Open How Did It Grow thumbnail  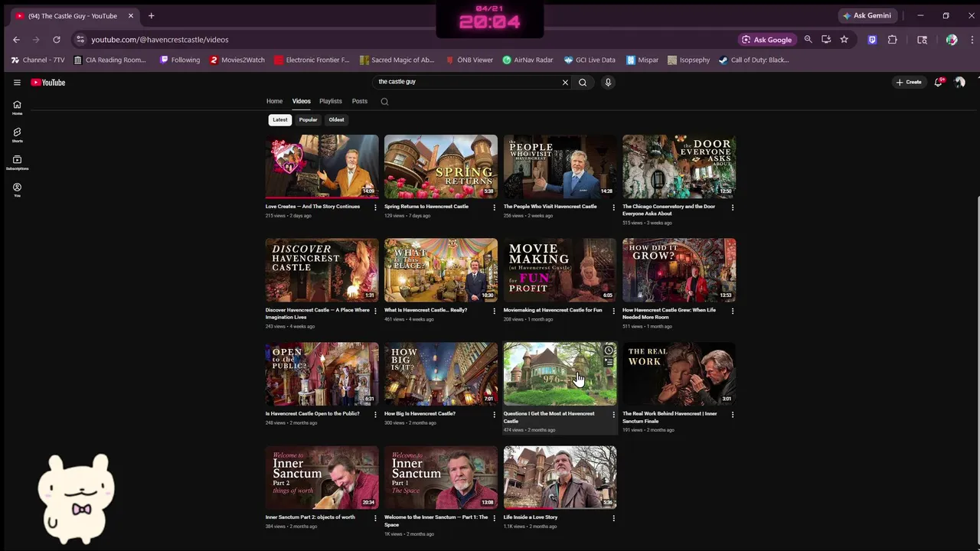(x=679, y=270)
